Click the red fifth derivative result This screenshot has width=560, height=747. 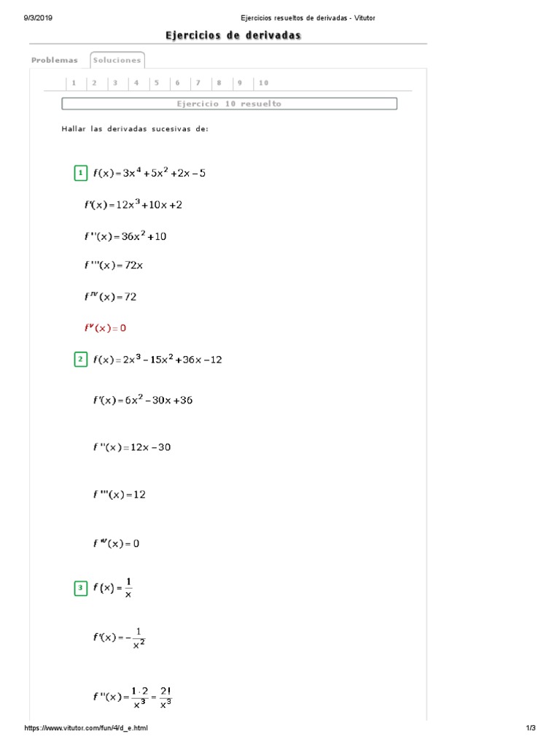click(x=105, y=328)
